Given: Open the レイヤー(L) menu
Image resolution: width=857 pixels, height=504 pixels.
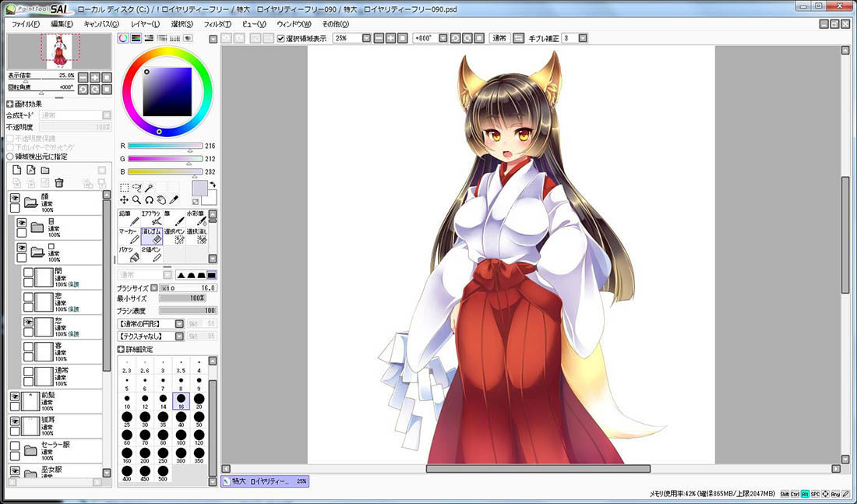Looking at the screenshot, I should pyautogui.click(x=145, y=24).
